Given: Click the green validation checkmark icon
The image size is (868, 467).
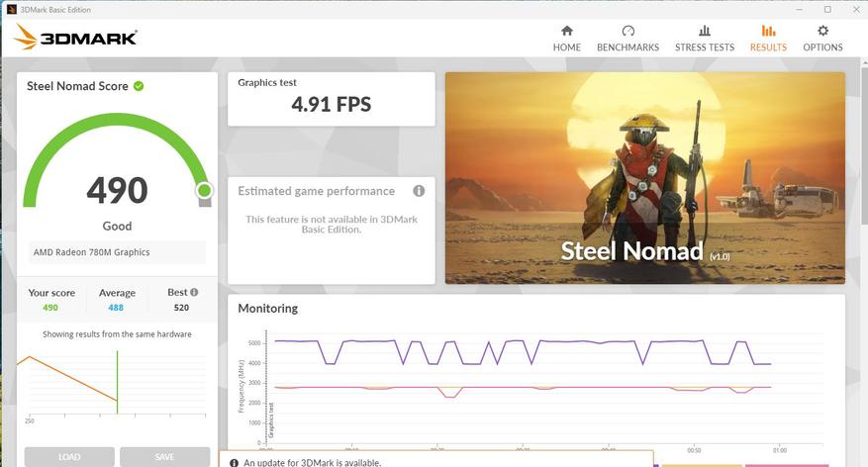Looking at the screenshot, I should pyautogui.click(x=139, y=86).
